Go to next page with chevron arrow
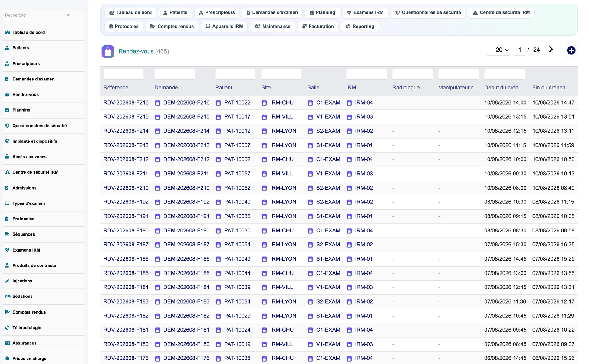Image resolution: width=589 pixels, height=364 pixels. click(551, 50)
